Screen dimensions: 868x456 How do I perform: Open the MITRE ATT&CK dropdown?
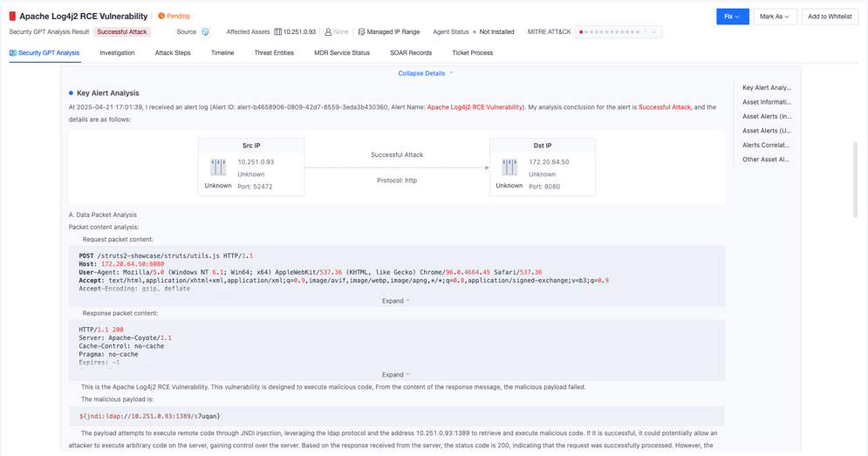(x=653, y=32)
